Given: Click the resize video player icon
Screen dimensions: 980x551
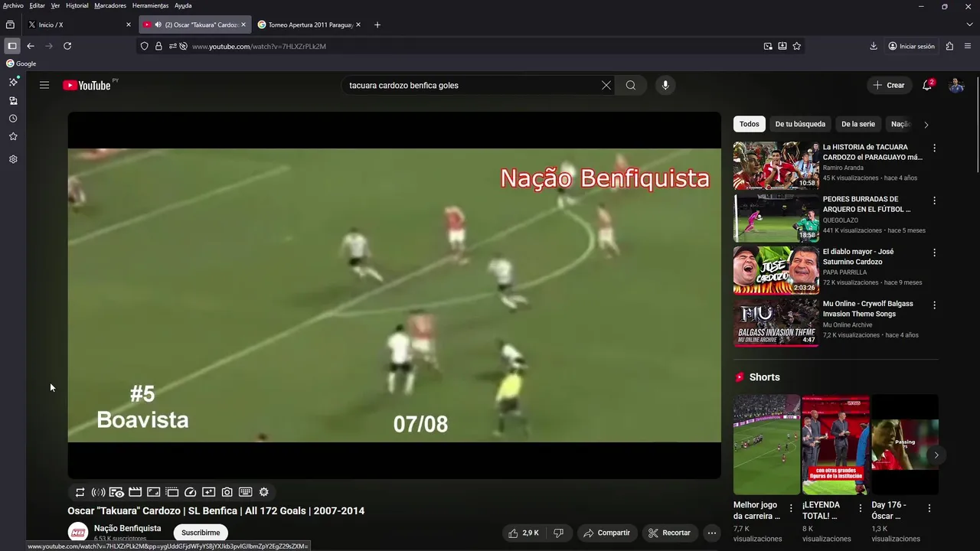Looking at the screenshot, I should pyautogui.click(x=153, y=492).
